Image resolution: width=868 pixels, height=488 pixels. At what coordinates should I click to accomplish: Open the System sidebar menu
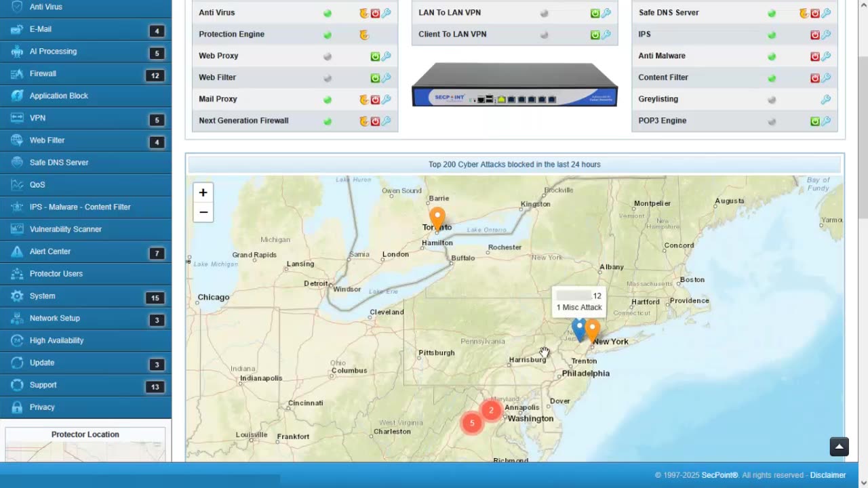point(85,296)
